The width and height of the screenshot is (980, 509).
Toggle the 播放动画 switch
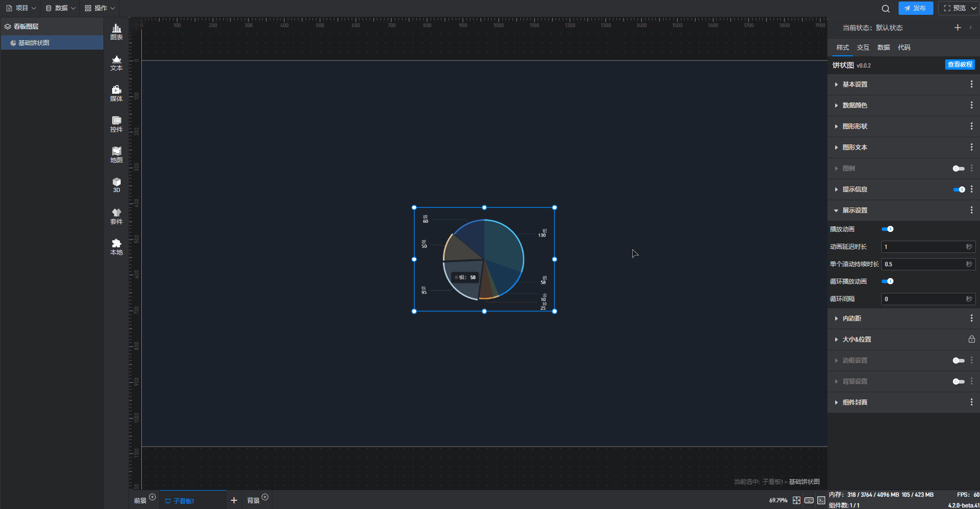887,229
